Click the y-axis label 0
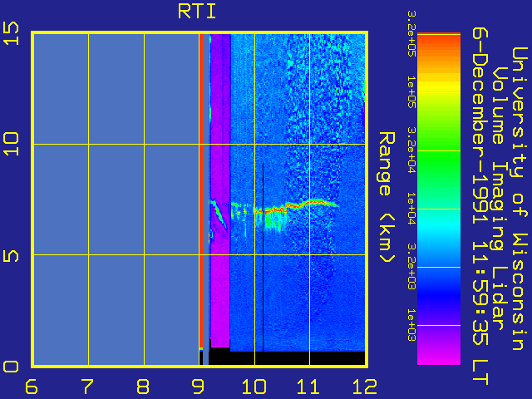 tap(11, 367)
